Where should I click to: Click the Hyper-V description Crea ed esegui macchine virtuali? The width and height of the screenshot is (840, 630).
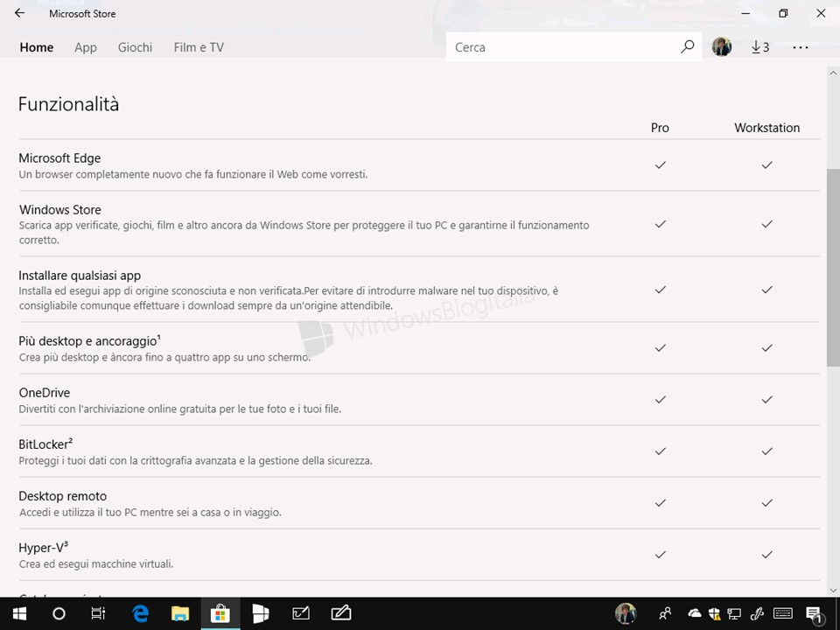(96, 563)
